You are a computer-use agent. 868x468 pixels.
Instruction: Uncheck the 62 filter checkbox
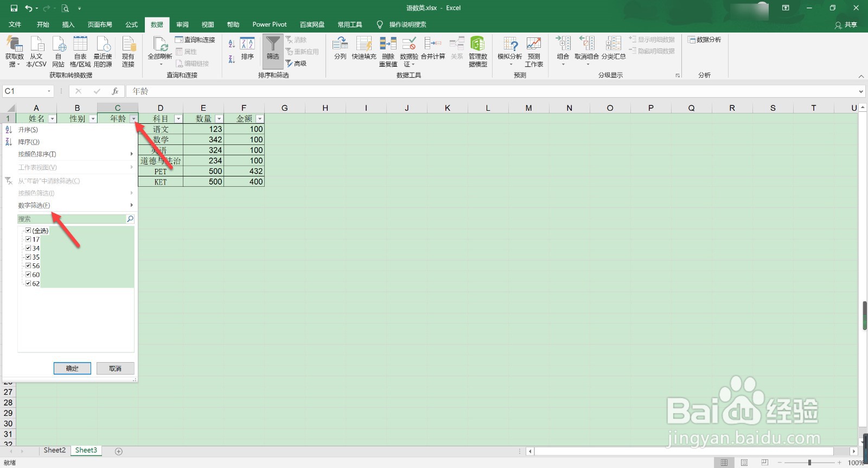coord(28,283)
